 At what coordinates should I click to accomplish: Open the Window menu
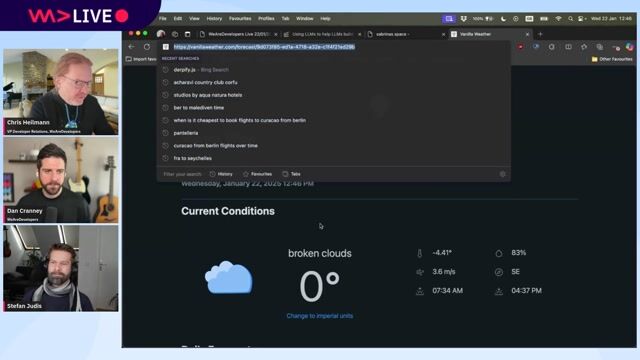(304, 19)
